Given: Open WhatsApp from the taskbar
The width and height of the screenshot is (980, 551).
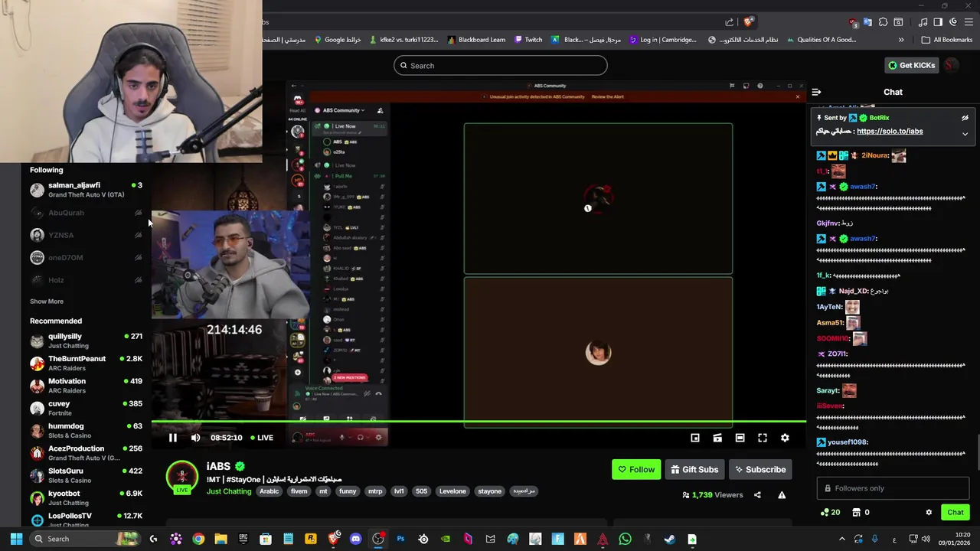Looking at the screenshot, I should click(625, 539).
